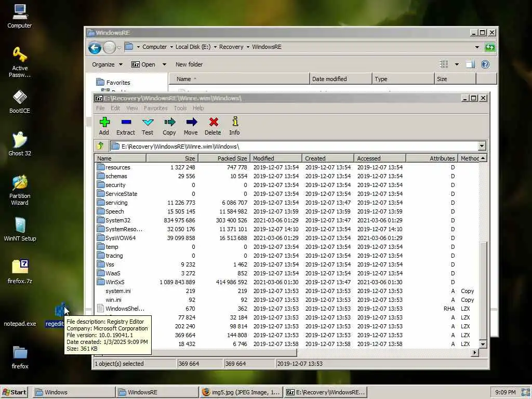Open the dropdown arrow beside Open
532x399 pixels.
(x=164, y=64)
